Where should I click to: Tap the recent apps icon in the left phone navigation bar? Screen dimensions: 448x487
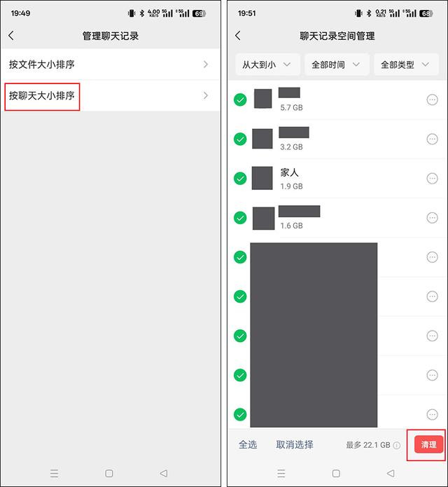point(55,473)
